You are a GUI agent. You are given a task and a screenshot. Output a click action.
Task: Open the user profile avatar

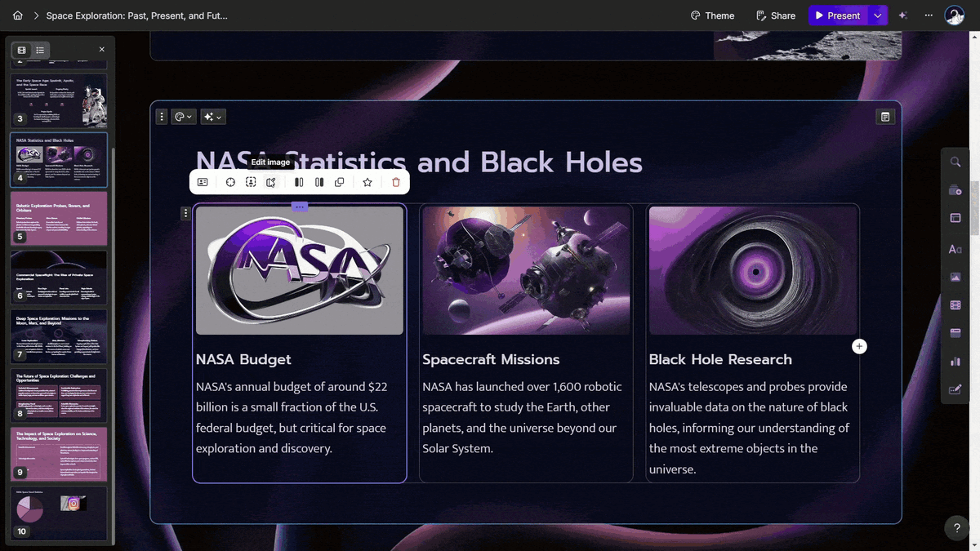(955, 16)
